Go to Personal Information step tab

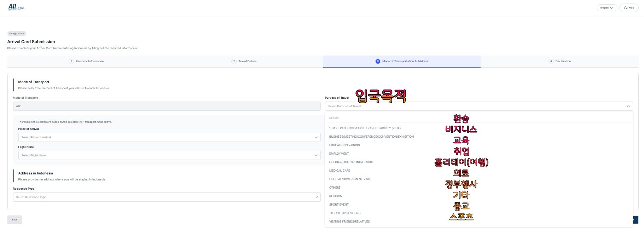pyautogui.click(x=86, y=61)
